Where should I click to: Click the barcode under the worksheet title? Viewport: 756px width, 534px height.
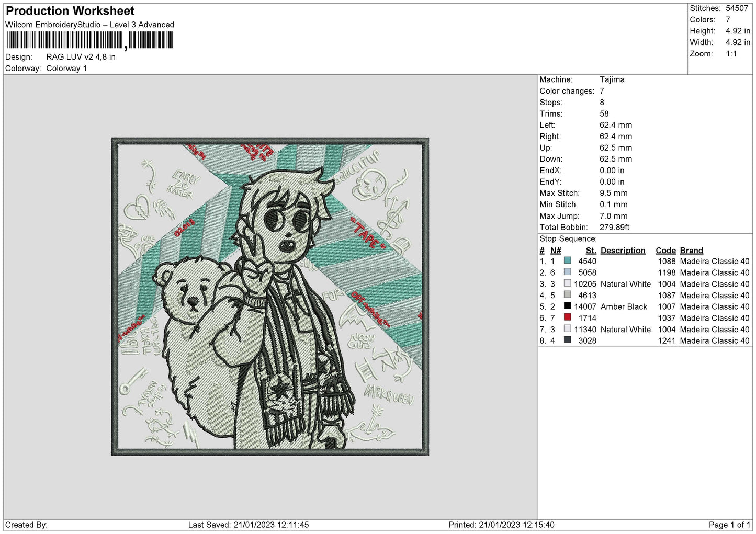[89, 40]
